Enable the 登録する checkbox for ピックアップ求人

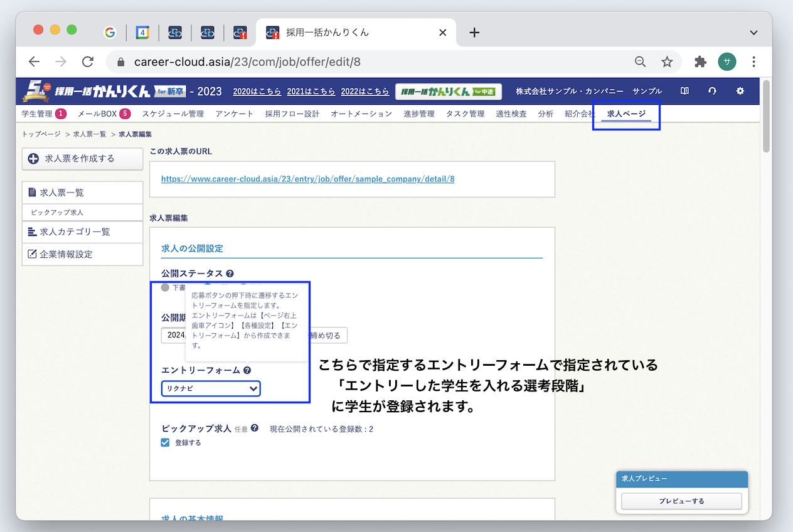click(165, 442)
